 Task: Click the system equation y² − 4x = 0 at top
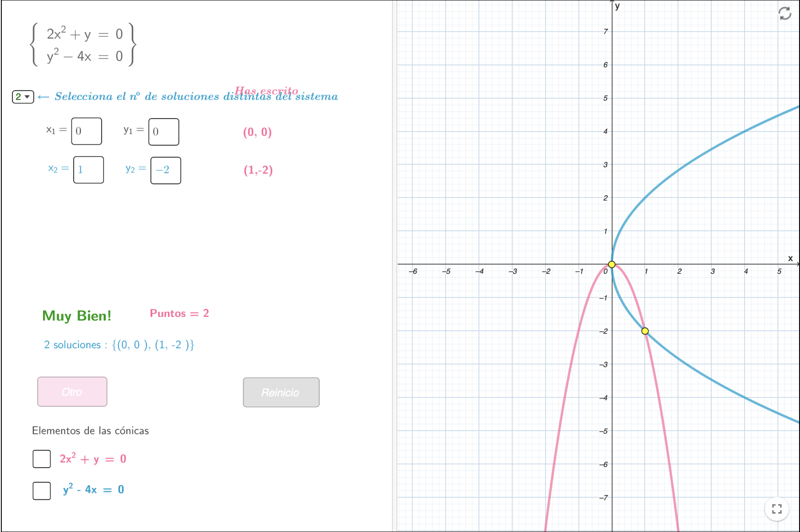pyautogui.click(x=85, y=56)
